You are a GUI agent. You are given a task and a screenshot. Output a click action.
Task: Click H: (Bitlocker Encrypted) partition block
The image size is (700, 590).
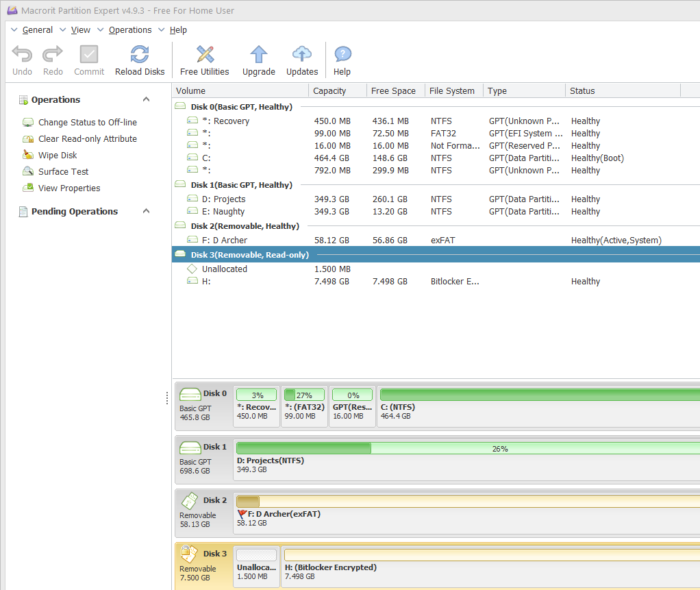pyautogui.click(x=490, y=567)
